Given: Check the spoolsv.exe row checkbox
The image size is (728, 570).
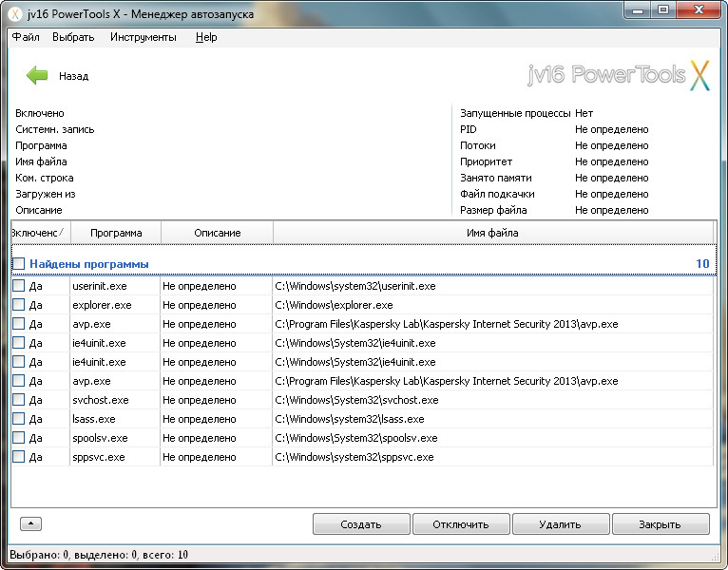Looking at the screenshot, I should click(x=19, y=438).
